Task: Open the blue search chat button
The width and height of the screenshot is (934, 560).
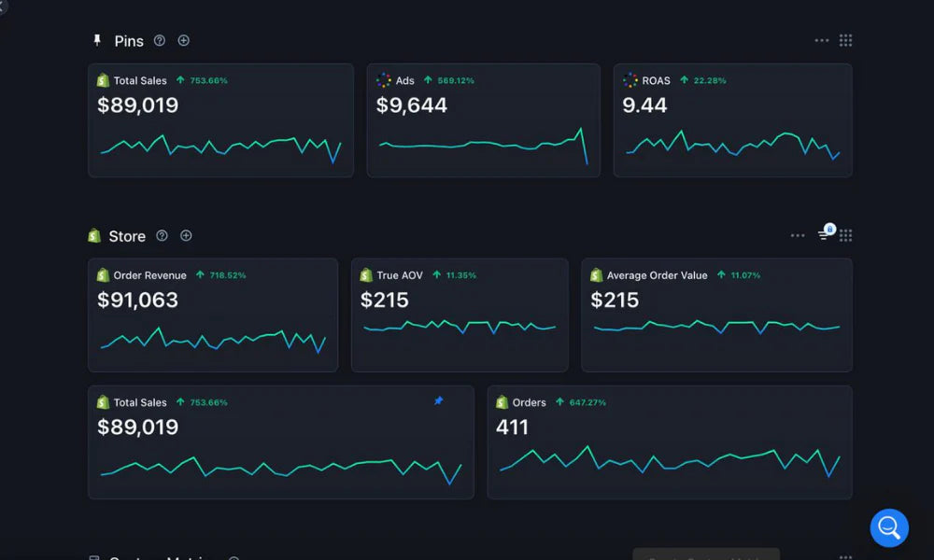Action: click(x=889, y=527)
